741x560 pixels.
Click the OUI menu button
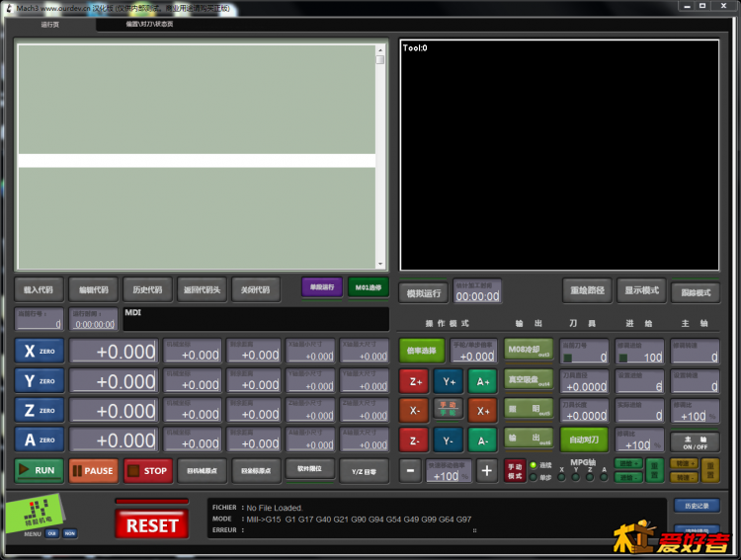pos(51,533)
